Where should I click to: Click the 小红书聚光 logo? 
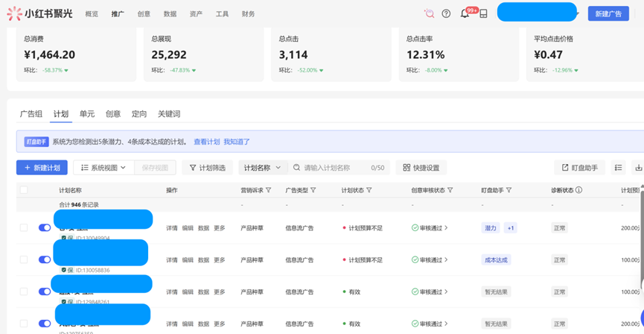(40, 13)
